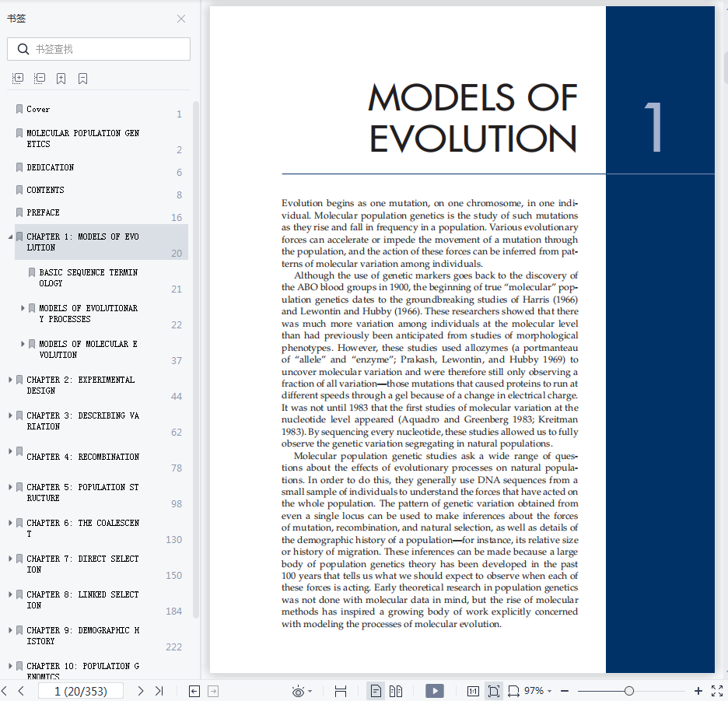The height and width of the screenshot is (701, 728).
Task: Click page number 44 beside CHAPTER 2
Action: point(177,397)
